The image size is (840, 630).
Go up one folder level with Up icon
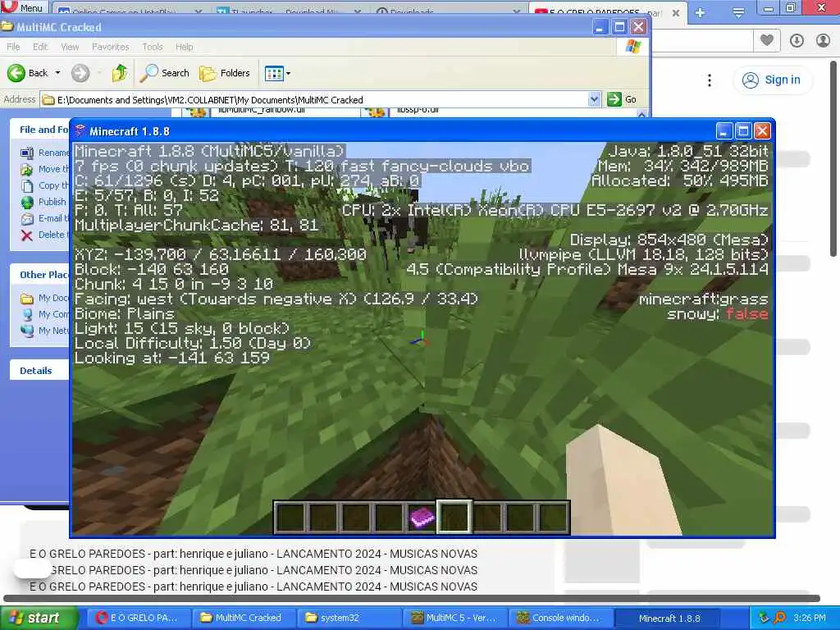tap(120, 73)
